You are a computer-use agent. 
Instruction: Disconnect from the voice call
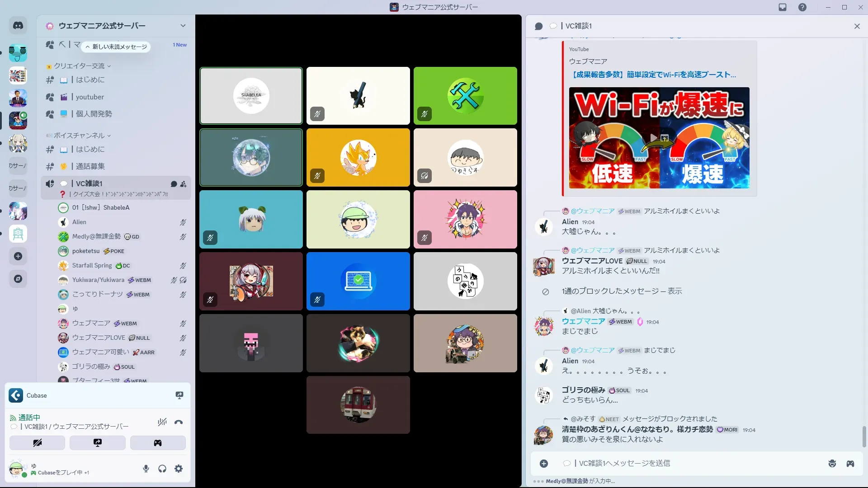point(179,422)
